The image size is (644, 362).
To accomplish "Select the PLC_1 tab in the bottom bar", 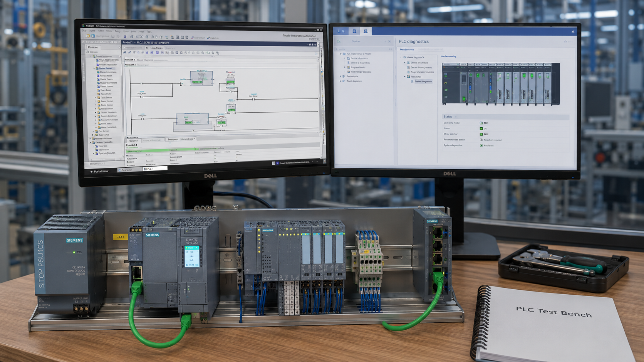I will coord(155,168).
